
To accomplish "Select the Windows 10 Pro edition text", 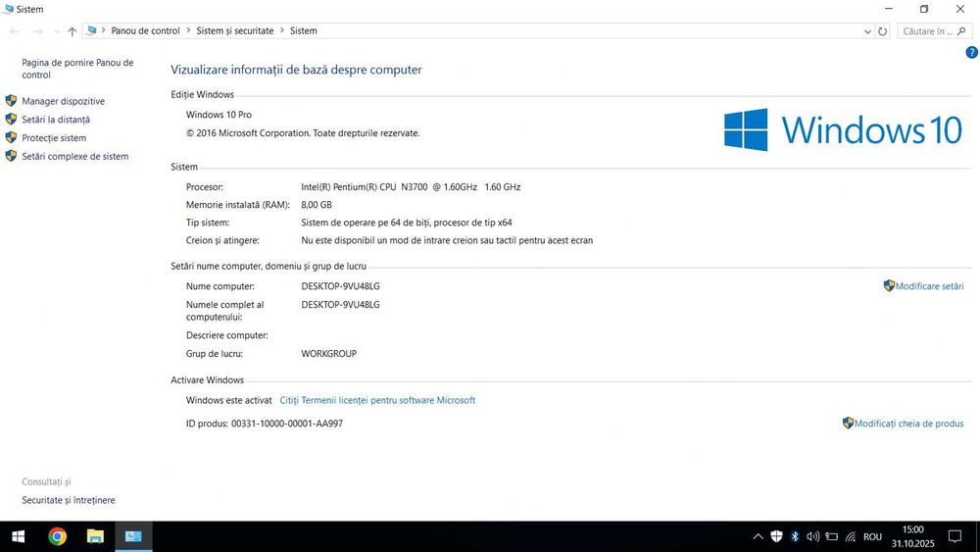I will pyautogui.click(x=219, y=115).
